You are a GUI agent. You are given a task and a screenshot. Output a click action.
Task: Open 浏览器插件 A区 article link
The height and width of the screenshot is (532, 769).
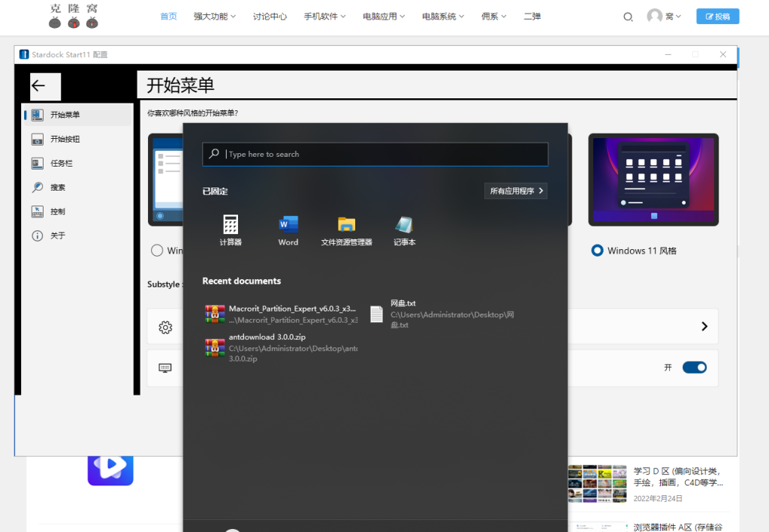678,527
